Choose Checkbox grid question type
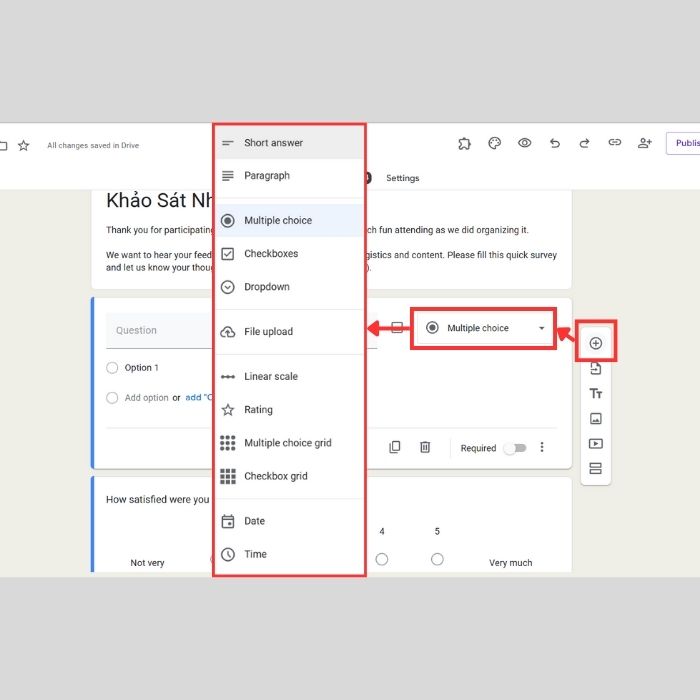This screenshot has width=700, height=700. [x=289, y=476]
